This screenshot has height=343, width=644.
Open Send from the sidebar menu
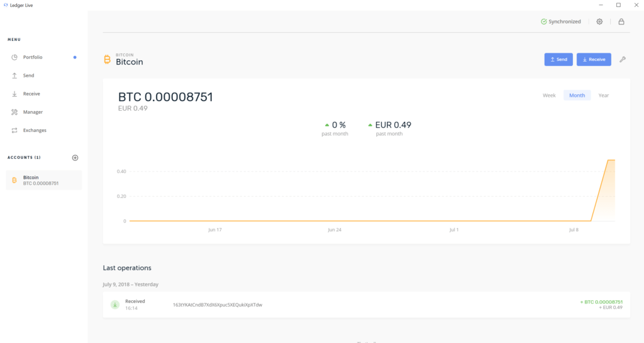click(x=28, y=75)
